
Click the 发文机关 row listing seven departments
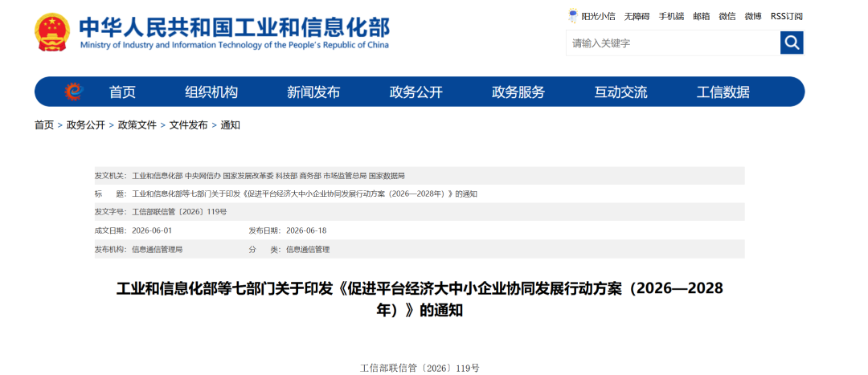[420, 176]
